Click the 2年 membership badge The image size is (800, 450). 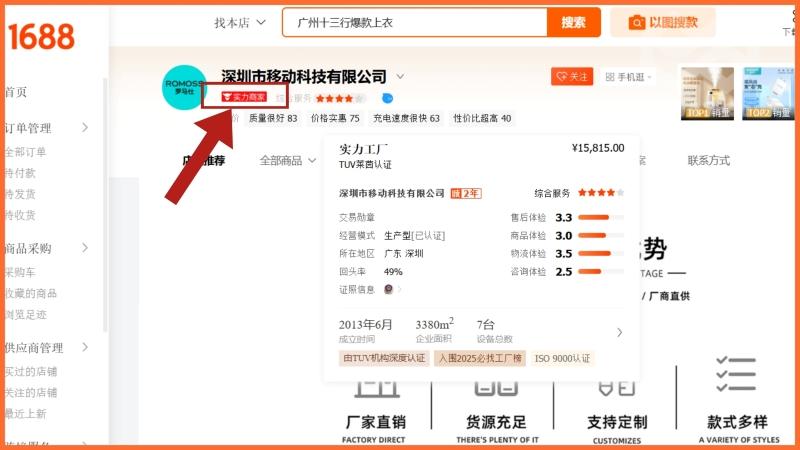(465, 193)
